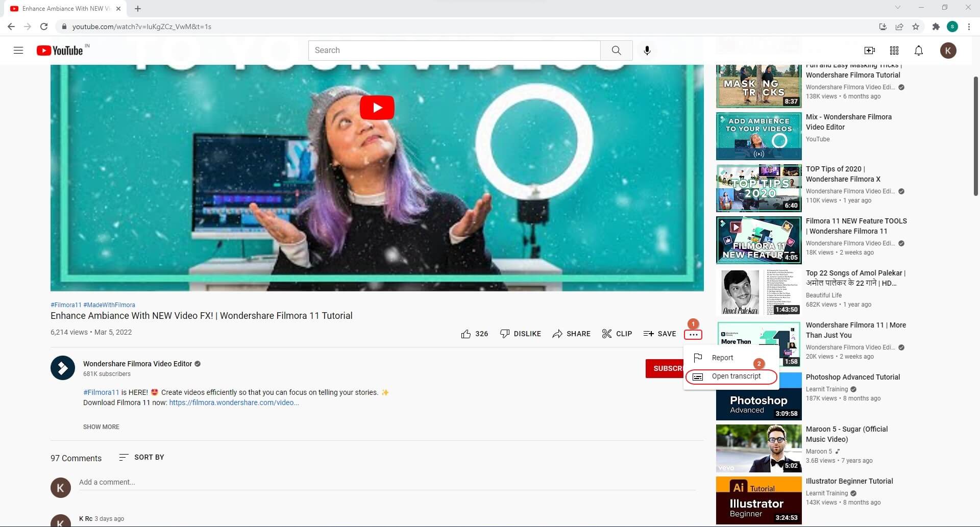Play the video with the red play button

[x=377, y=108]
